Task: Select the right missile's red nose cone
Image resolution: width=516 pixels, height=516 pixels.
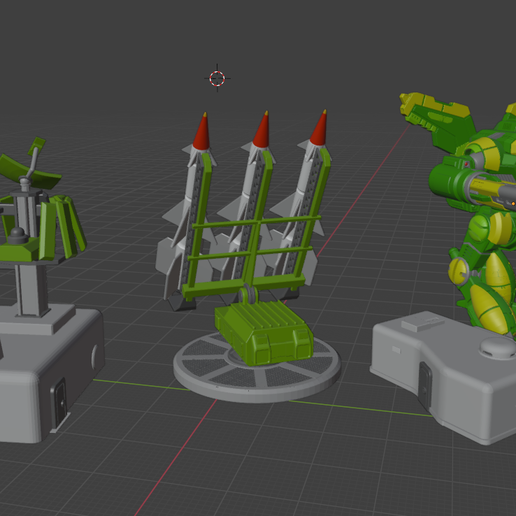Action: (319, 128)
